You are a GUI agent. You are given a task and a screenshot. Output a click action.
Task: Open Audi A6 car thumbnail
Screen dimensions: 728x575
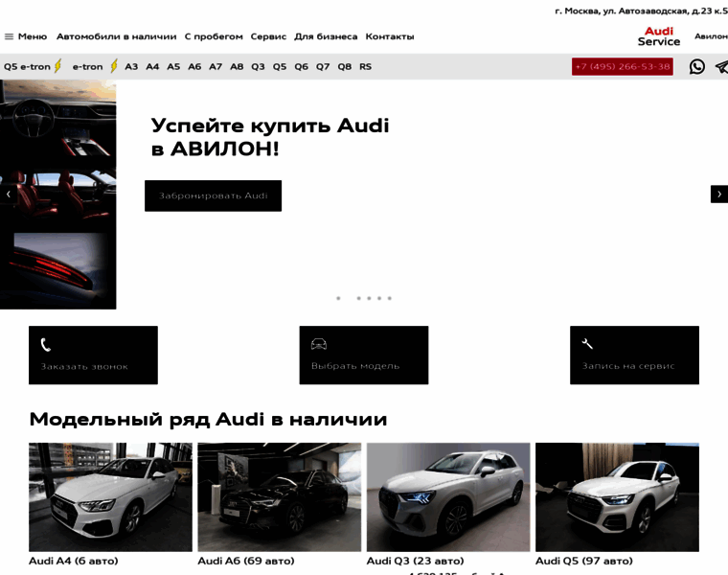[x=280, y=497]
